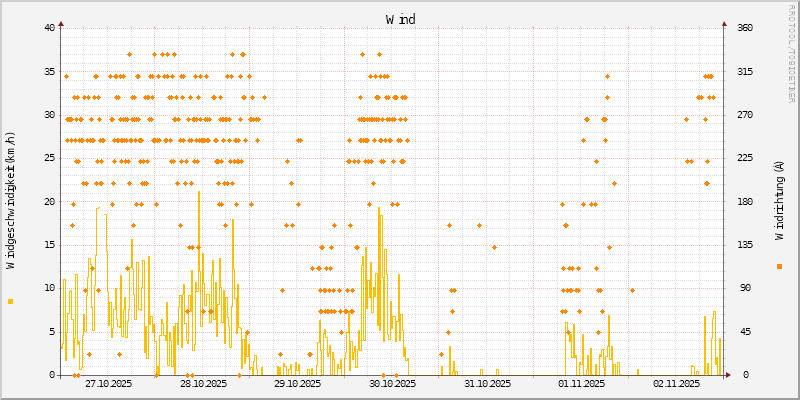Viewport: 800px width, 400px height.
Task: Click the arrow atop the left axis
Action: click(x=61, y=22)
